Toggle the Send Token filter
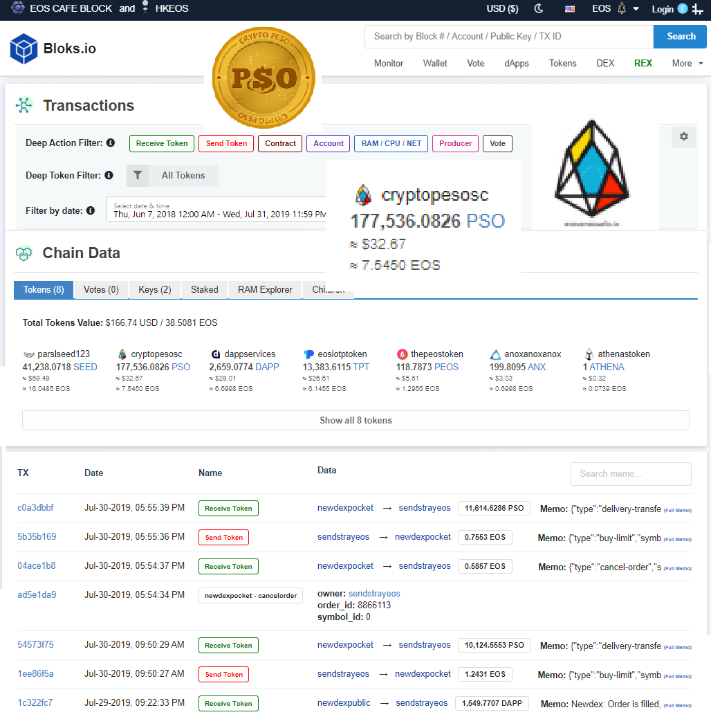The image size is (711, 728). click(226, 144)
